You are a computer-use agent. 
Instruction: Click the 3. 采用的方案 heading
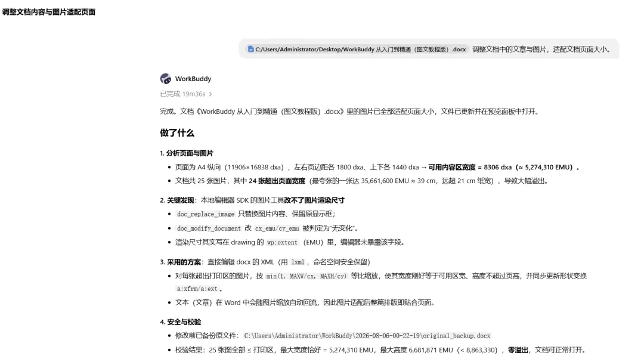click(x=181, y=262)
